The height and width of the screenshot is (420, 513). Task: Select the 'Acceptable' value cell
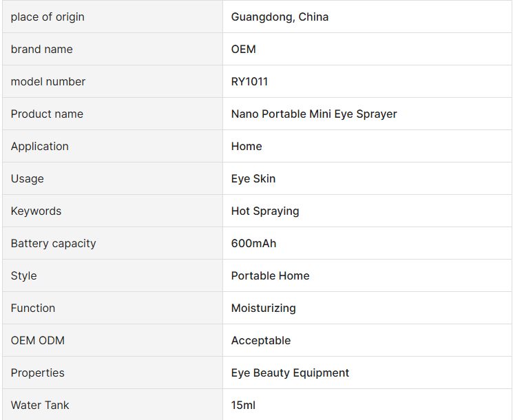tap(261, 340)
